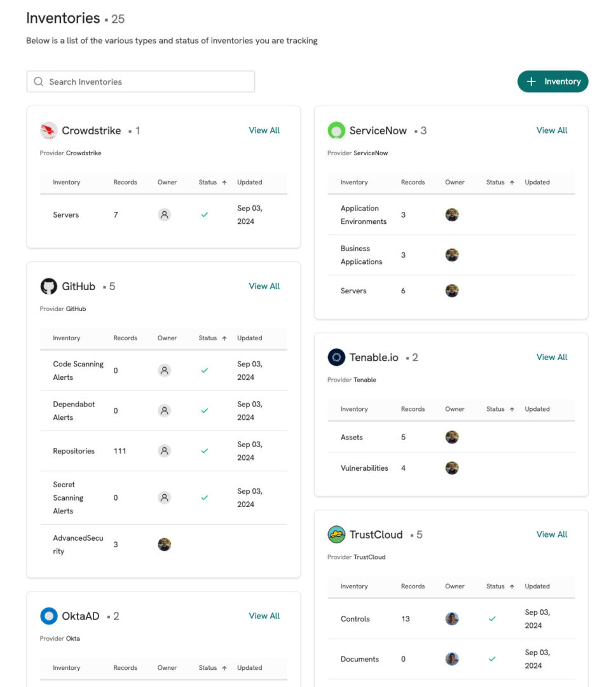
Task: Add a new Inventory
Action: (x=553, y=81)
